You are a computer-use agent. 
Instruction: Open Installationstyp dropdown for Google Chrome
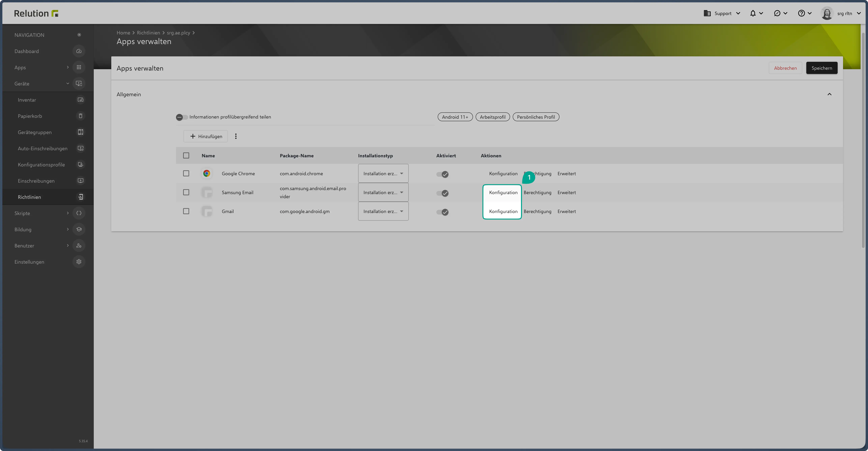[383, 173]
